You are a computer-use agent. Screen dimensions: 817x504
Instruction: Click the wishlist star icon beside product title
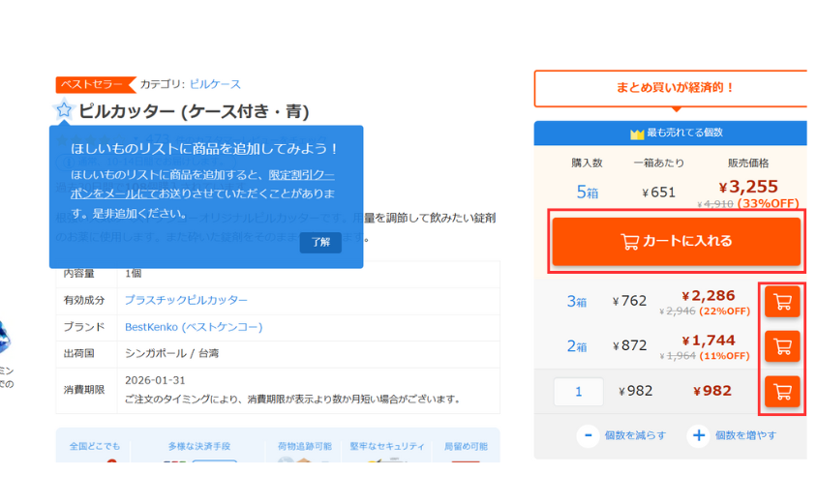[x=64, y=110]
